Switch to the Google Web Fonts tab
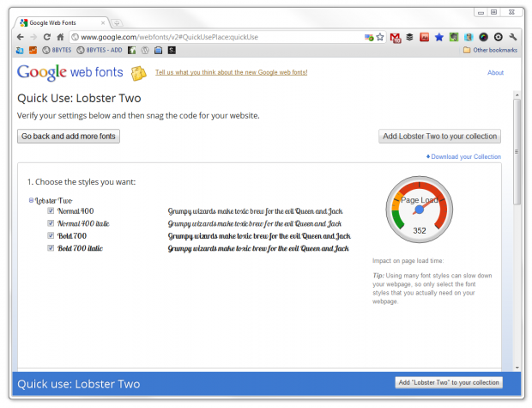 pyautogui.click(x=61, y=22)
